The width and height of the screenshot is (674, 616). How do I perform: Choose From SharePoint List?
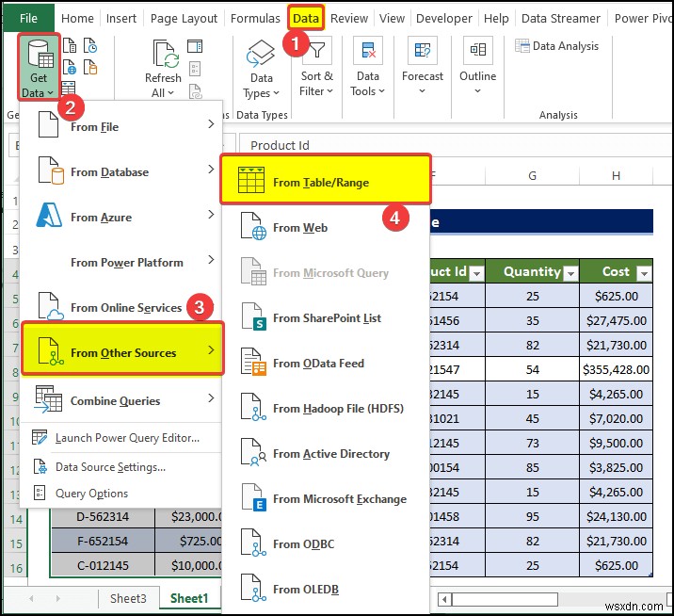coord(326,317)
